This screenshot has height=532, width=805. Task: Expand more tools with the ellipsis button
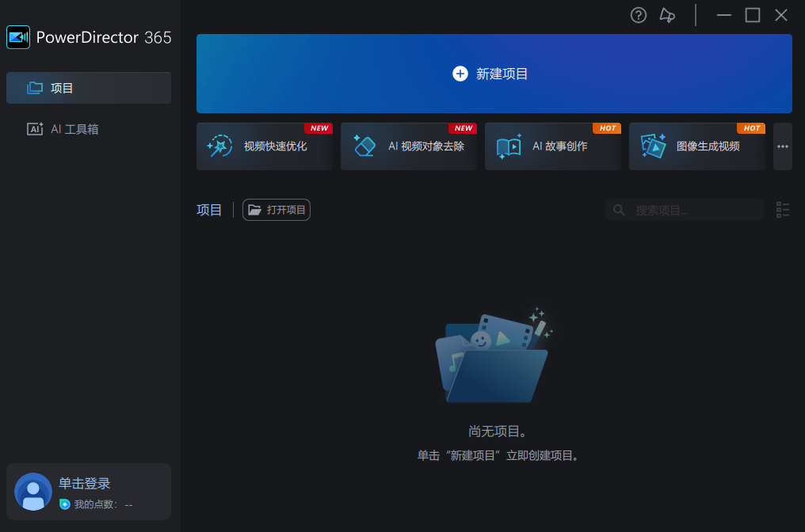pos(782,146)
